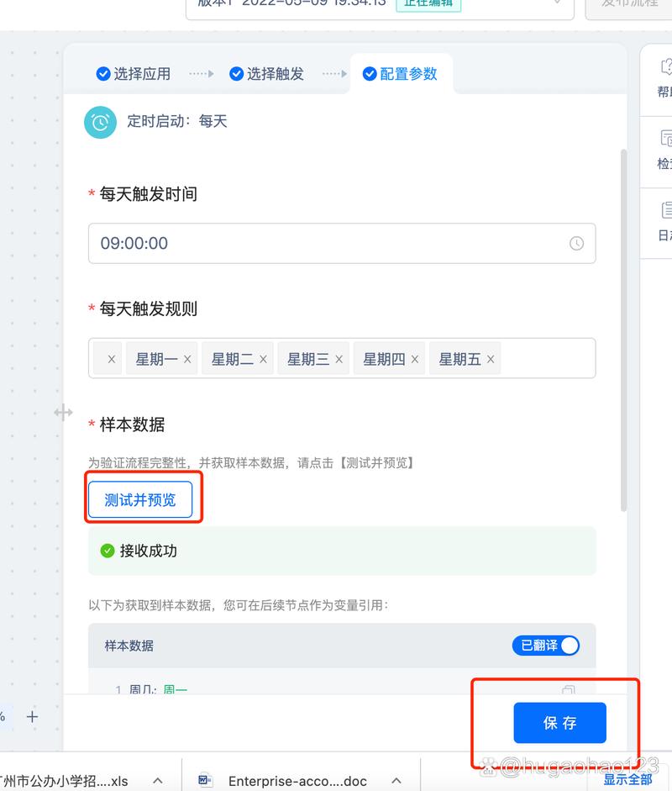
Task: Click the timer clock icon beside 定时启动
Action: tap(100, 122)
